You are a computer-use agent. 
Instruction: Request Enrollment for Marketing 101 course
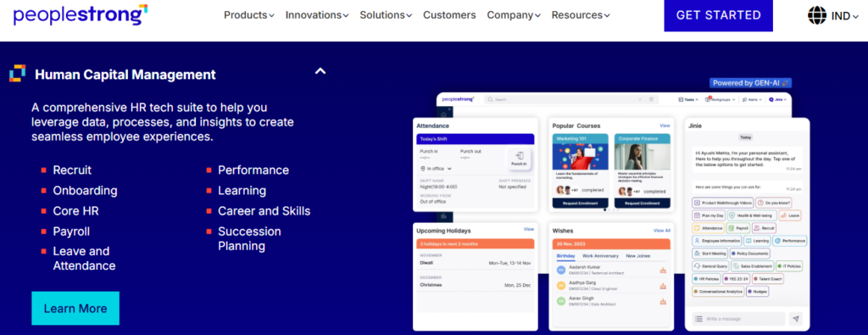tap(580, 204)
